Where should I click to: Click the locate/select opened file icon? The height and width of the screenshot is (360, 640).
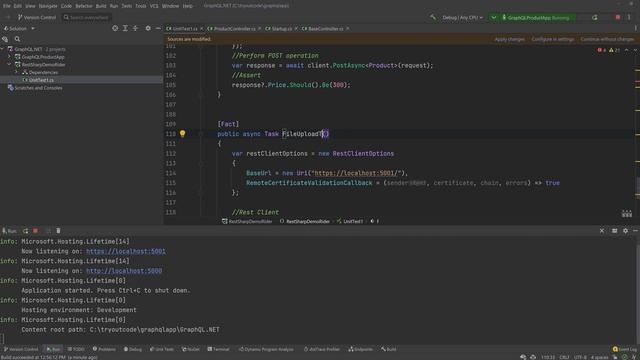(x=115, y=28)
